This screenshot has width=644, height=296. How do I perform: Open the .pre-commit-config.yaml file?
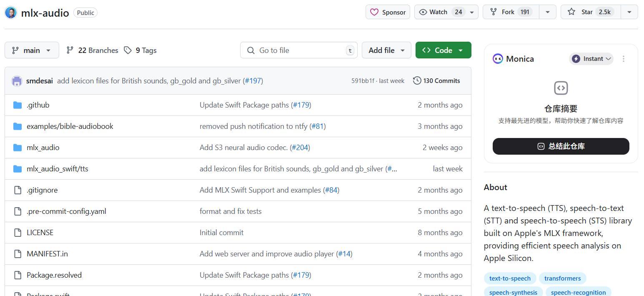66,211
